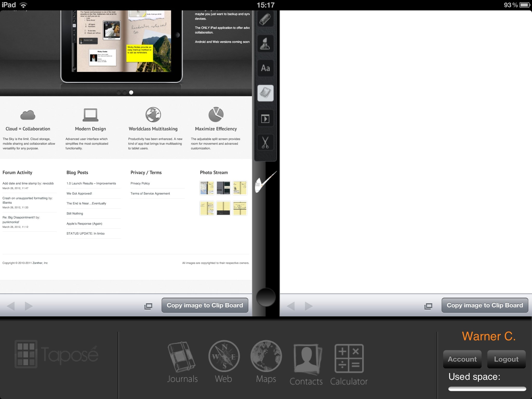532x399 pixels.
Task: Choose the eraser tool in sidebar
Action: coord(265,19)
